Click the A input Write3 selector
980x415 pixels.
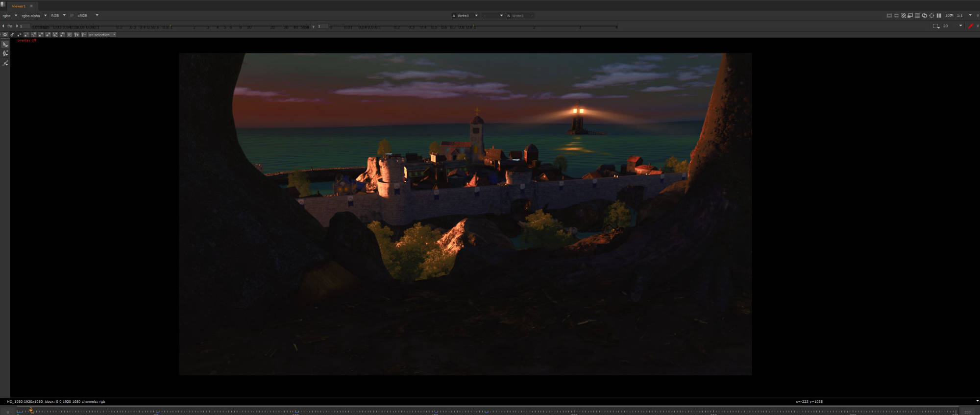[465, 16]
